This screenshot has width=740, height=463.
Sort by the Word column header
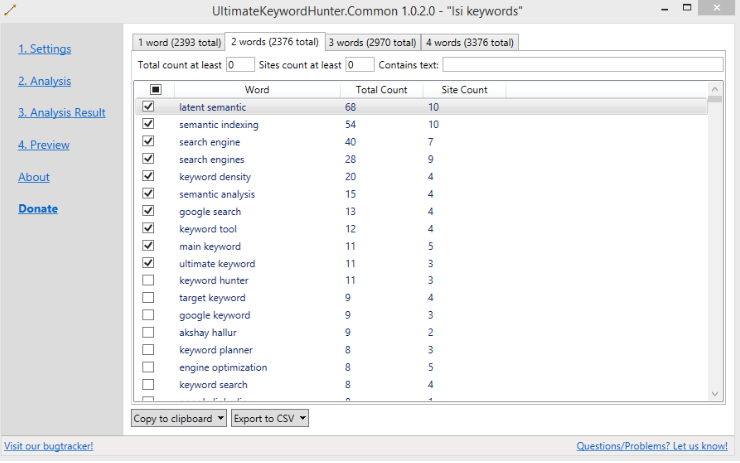pos(257,90)
